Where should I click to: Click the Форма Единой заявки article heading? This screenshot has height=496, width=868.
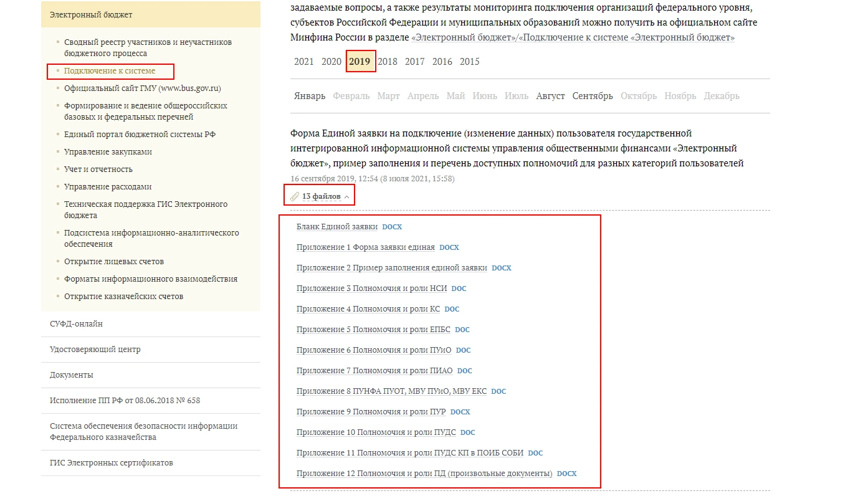tap(517, 148)
